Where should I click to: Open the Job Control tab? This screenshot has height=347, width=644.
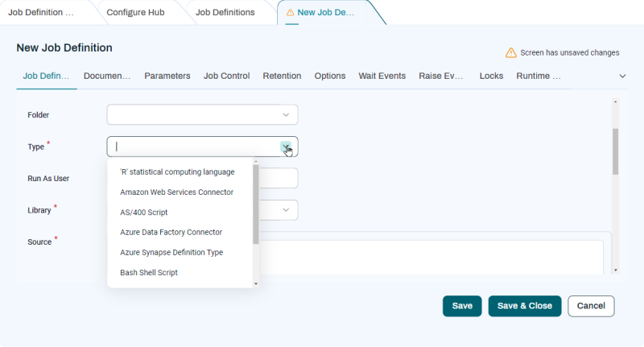point(226,76)
